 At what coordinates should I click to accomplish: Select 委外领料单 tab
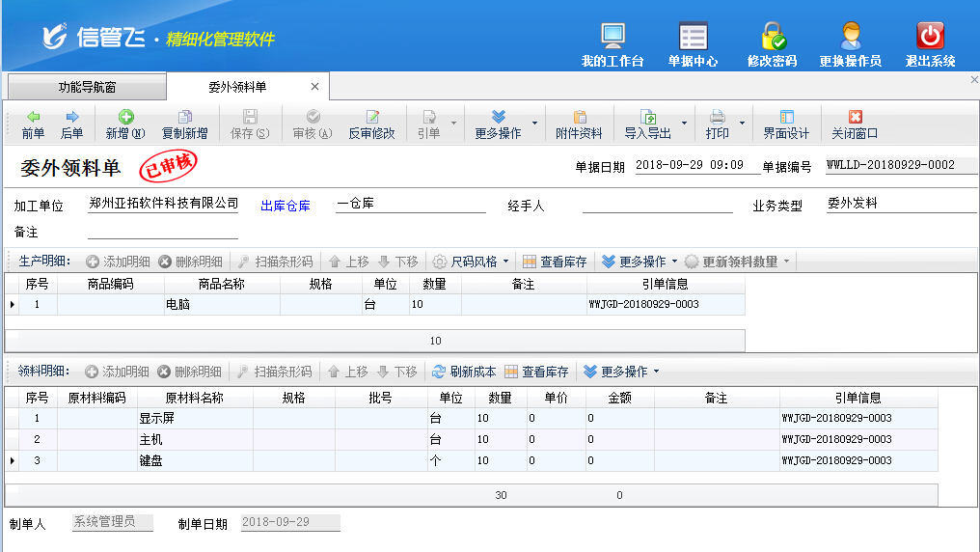(237, 87)
